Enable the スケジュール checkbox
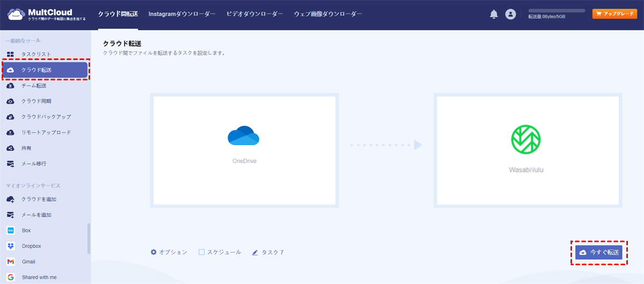 202,252
